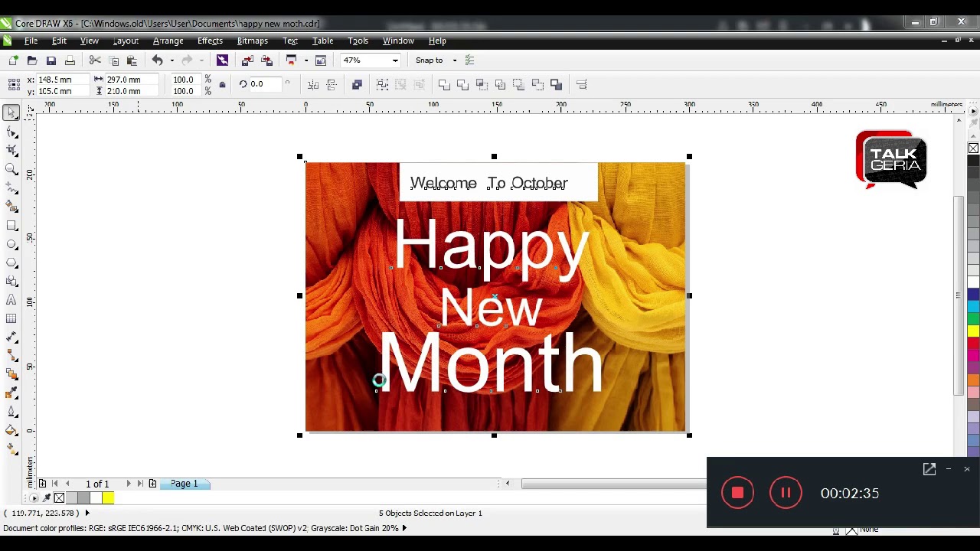980x551 pixels.
Task: Select the Shape tool
Action: pyautogui.click(x=11, y=132)
